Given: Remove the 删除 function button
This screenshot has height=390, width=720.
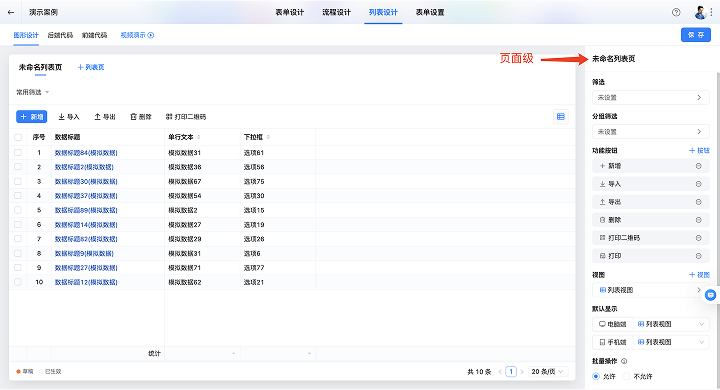Looking at the screenshot, I should (x=698, y=220).
